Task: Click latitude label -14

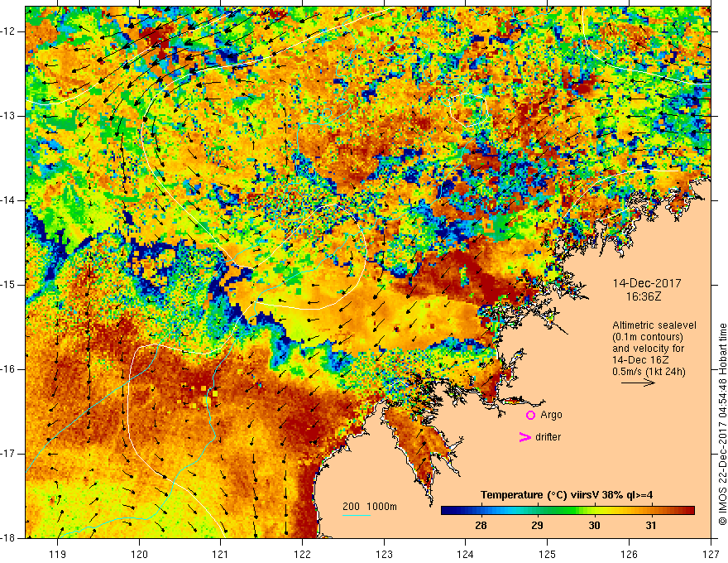Action: [x=8, y=200]
